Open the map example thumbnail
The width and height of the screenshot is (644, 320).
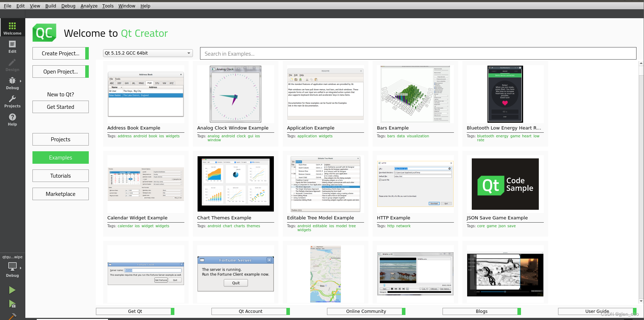326,274
